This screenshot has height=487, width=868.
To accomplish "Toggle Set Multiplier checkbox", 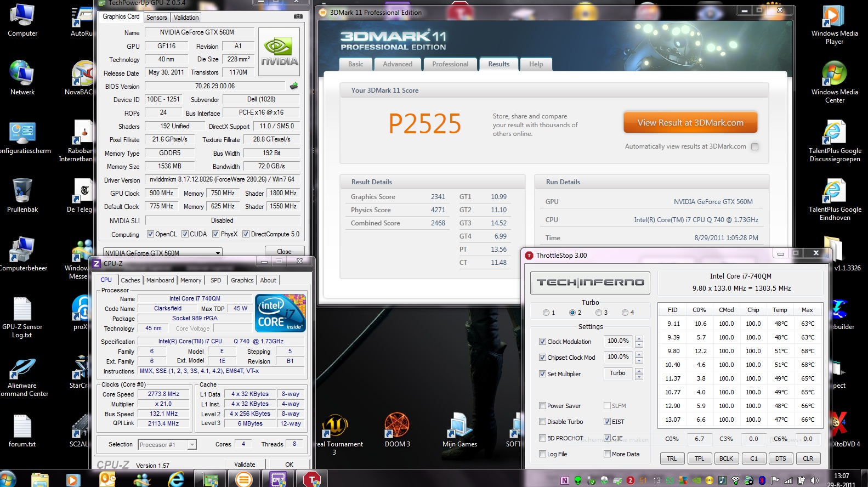I will (542, 373).
